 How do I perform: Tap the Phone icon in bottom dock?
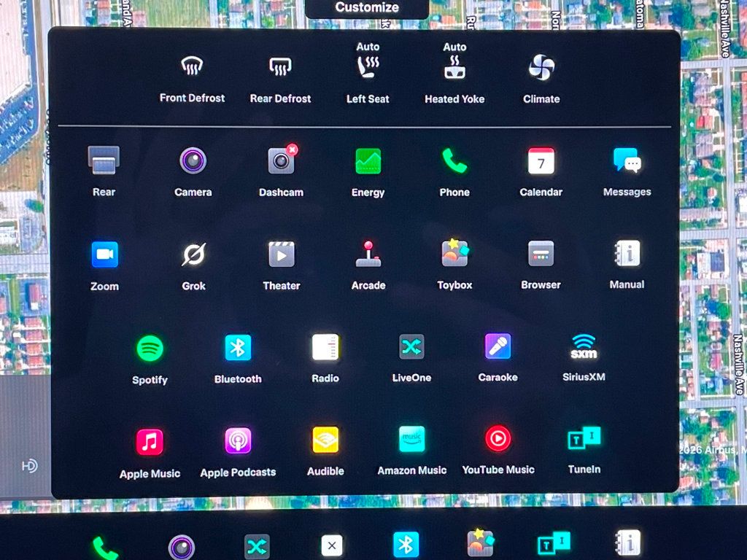tap(105, 546)
